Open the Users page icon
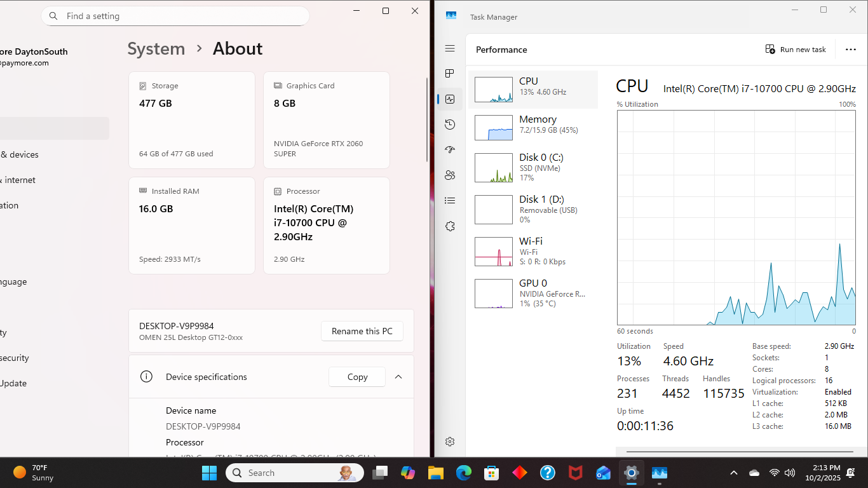The width and height of the screenshot is (868, 488). tap(450, 175)
